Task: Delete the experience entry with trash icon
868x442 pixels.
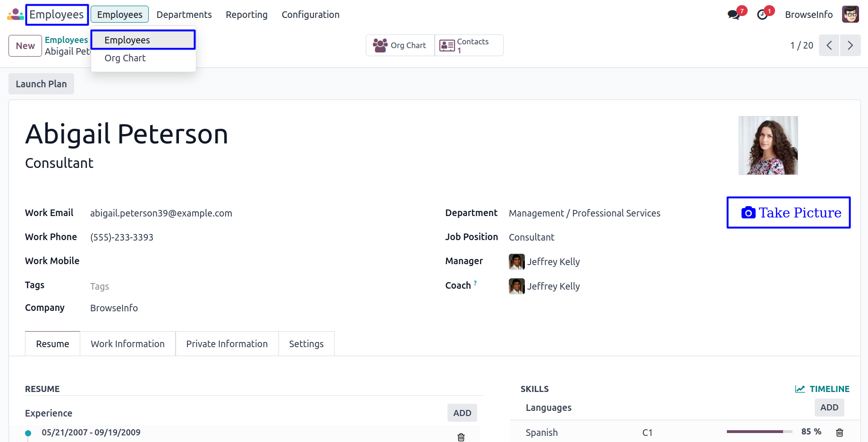Action: click(461, 437)
